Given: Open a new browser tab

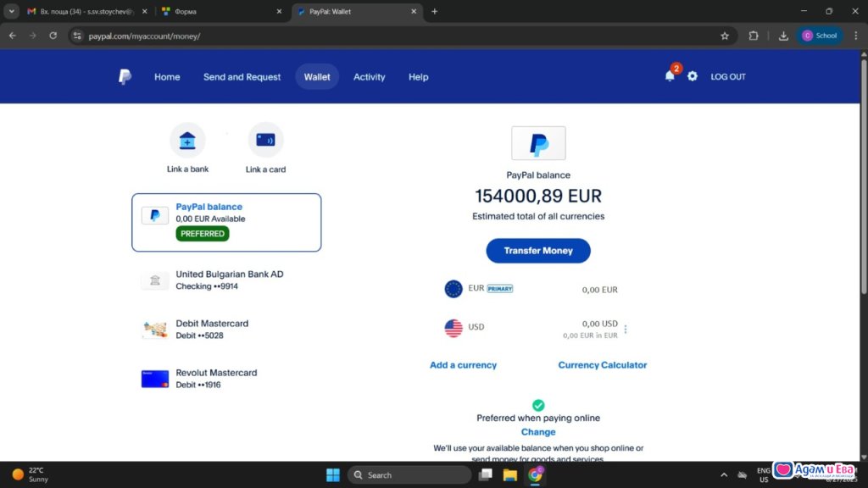Looking at the screenshot, I should click(435, 11).
